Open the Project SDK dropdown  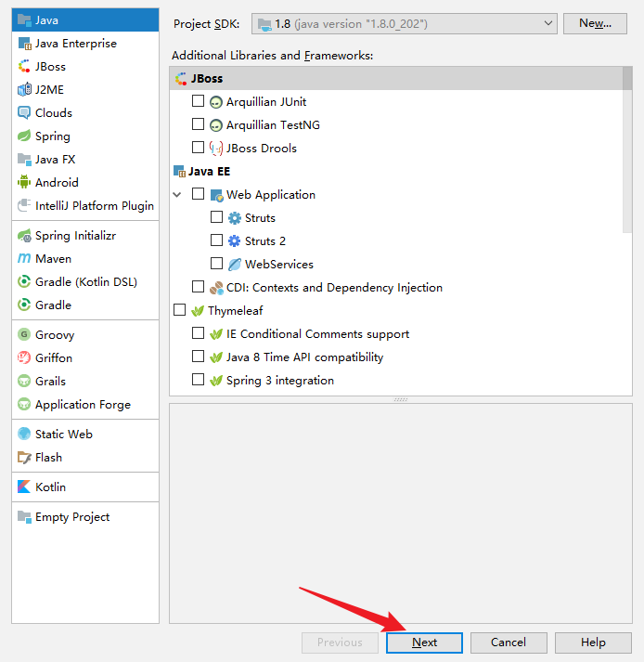click(x=405, y=23)
